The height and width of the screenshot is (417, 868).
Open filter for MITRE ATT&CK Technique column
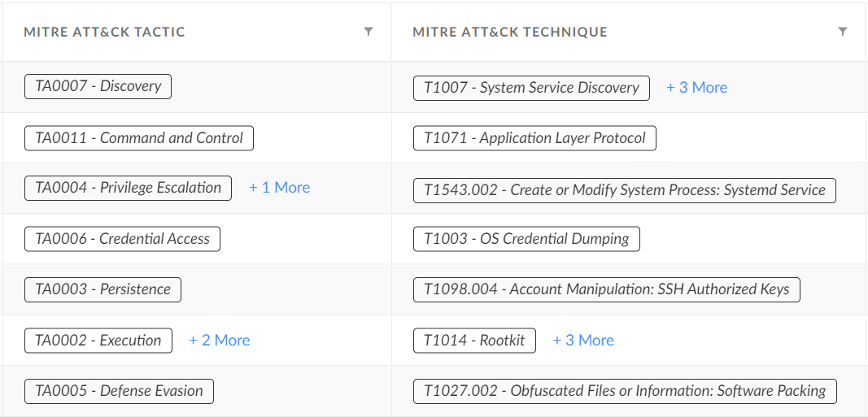click(x=843, y=32)
